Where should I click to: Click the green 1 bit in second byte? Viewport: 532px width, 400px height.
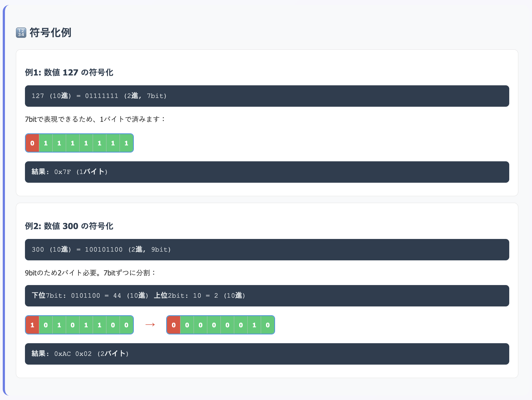click(x=254, y=325)
